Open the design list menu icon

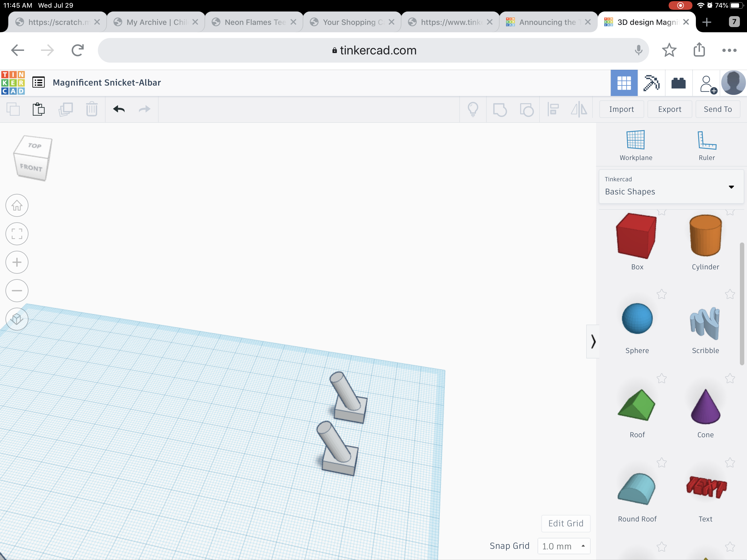pyautogui.click(x=39, y=82)
